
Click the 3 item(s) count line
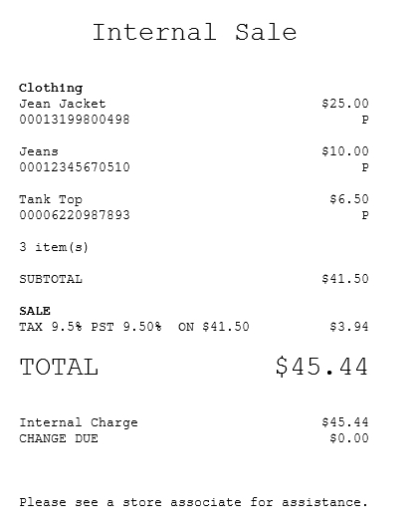coord(54,247)
